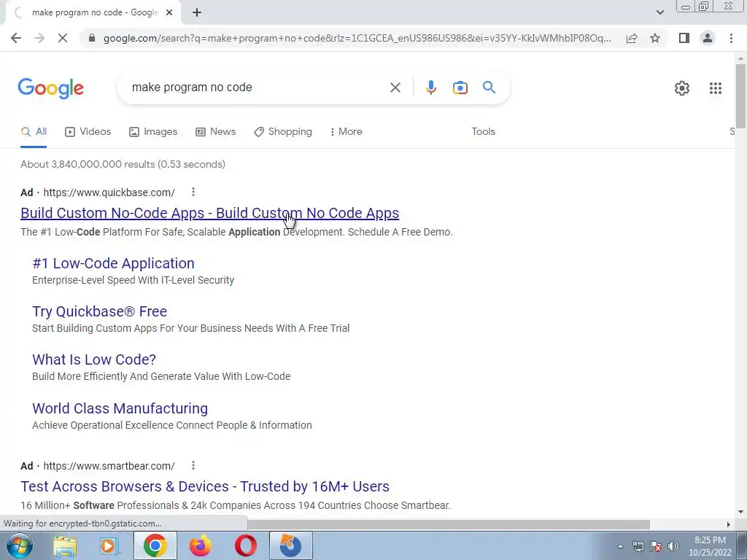This screenshot has width=747, height=560.
Task: Open 'Build Custom No-Code Apps' ad link
Action: [209, 214]
